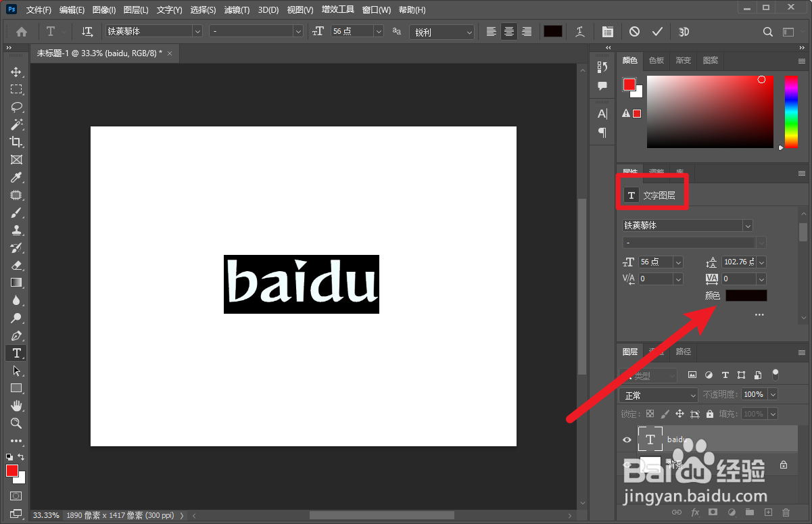Image resolution: width=812 pixels, height=524 pixels.
Task: Select the Horizontal Type tool
Action: click(16, 353)
